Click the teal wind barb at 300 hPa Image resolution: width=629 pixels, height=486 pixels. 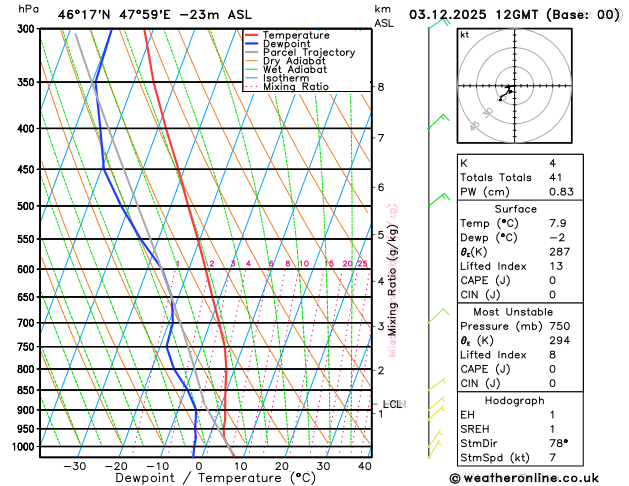click(435, 24)
